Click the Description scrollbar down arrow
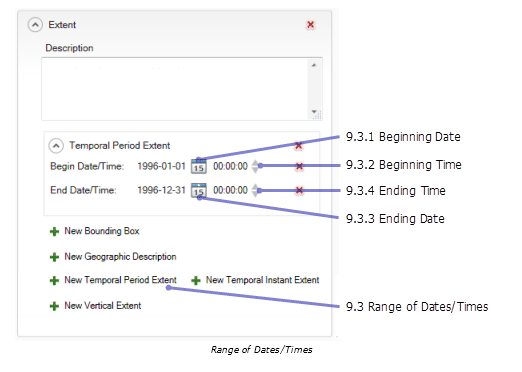 [314, 112]
